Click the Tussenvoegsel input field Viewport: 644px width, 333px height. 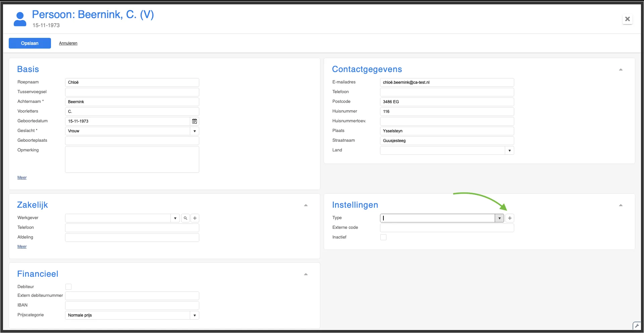tap(132, 92)
